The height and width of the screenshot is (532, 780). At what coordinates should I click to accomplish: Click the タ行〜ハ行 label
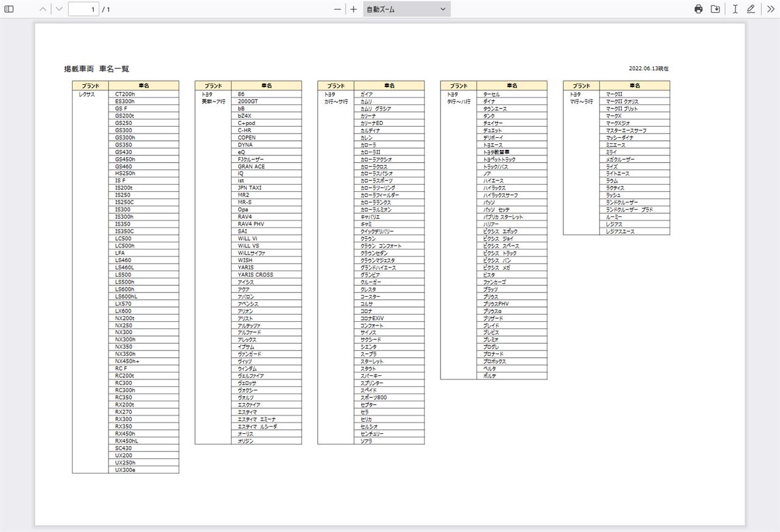[x=459, y=102]
